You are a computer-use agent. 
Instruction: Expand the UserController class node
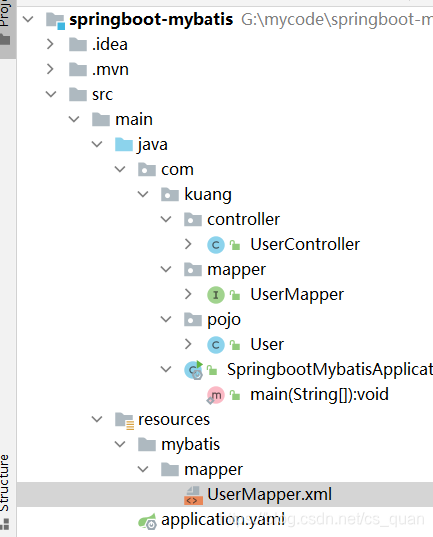[188, 244]
